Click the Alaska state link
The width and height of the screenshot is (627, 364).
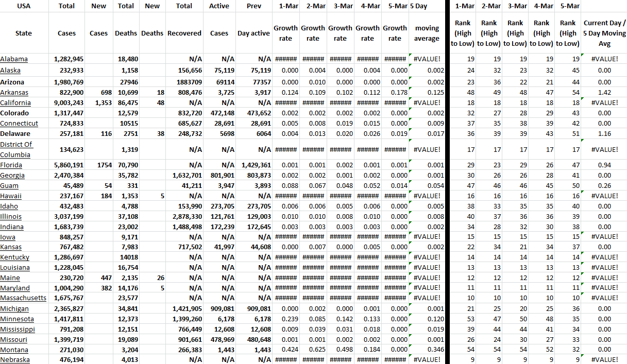point(10,70)
